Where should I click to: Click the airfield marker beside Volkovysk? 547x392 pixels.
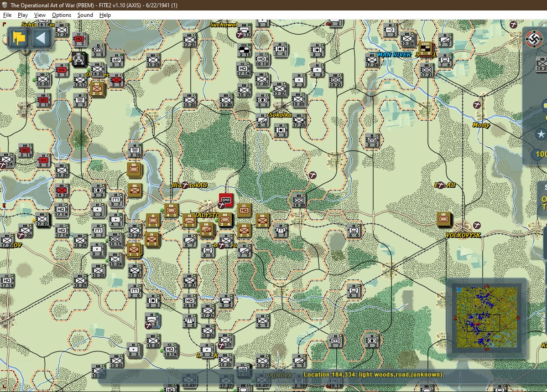(x=477, y=226)
